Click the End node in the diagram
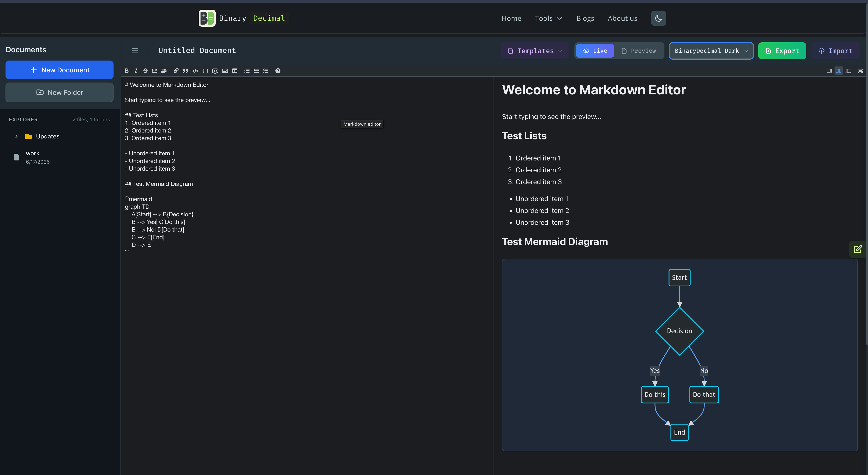868x475 pixels. [679, 432]
